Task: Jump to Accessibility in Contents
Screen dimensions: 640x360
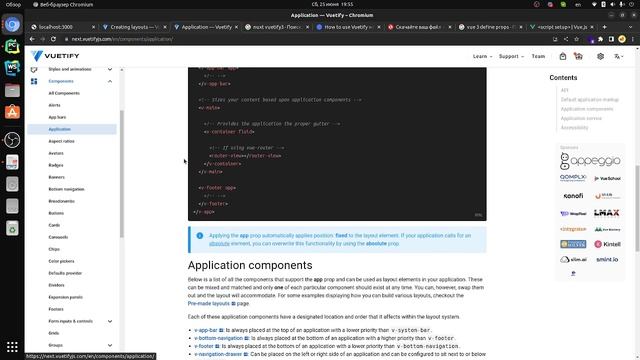Action: [574, 128]
